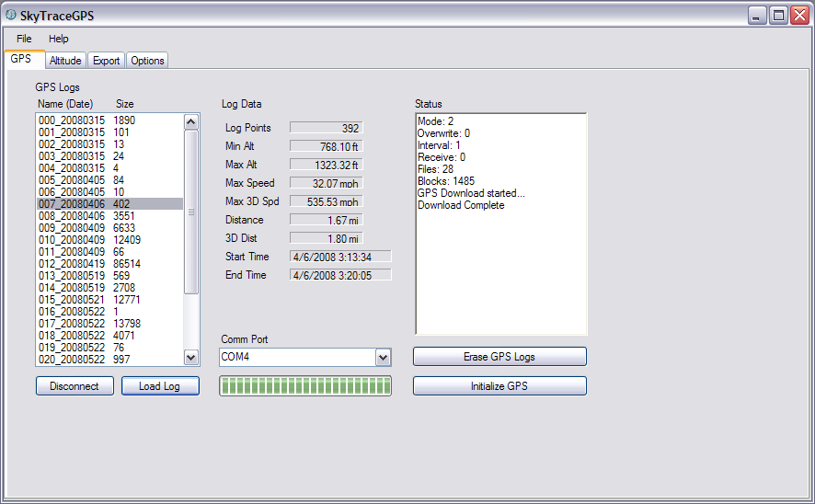
Task: Select log 008_20080406 with size 3551
Action: (109, 215)
